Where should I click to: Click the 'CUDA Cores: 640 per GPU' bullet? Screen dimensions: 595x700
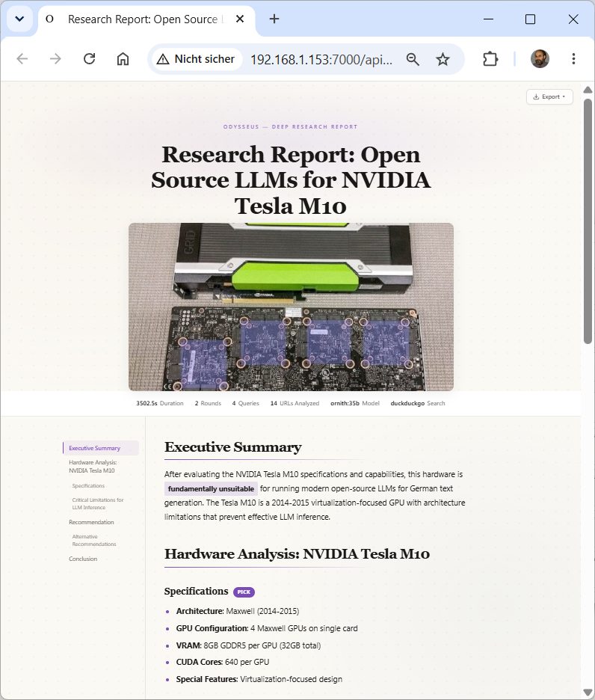coord(222,662)
